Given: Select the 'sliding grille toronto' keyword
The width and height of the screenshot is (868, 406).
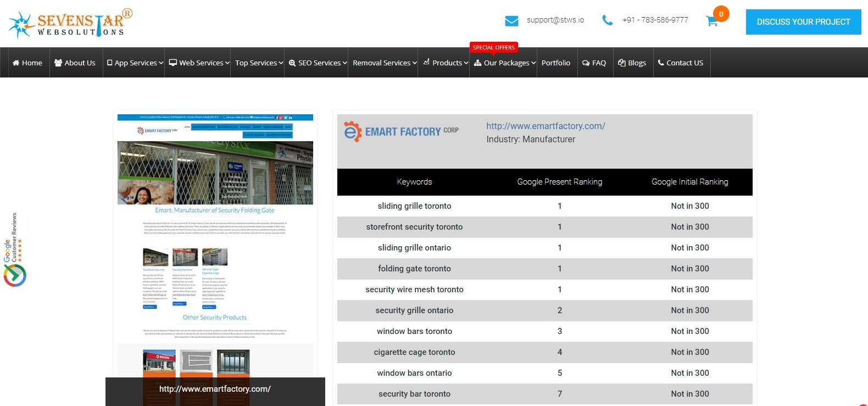Looking at the screenshot, I should (x=414, y=206).
